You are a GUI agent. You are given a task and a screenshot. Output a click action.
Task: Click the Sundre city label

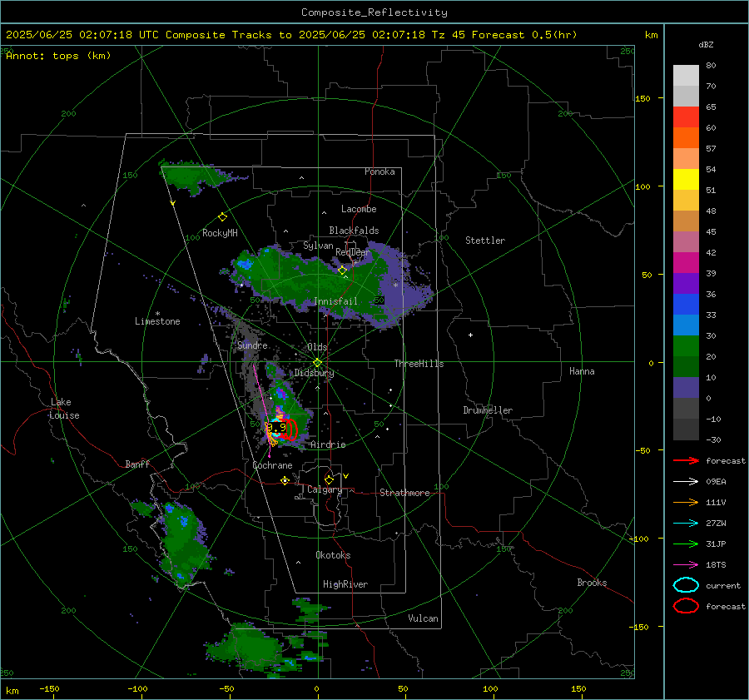[x=252, y=345]
